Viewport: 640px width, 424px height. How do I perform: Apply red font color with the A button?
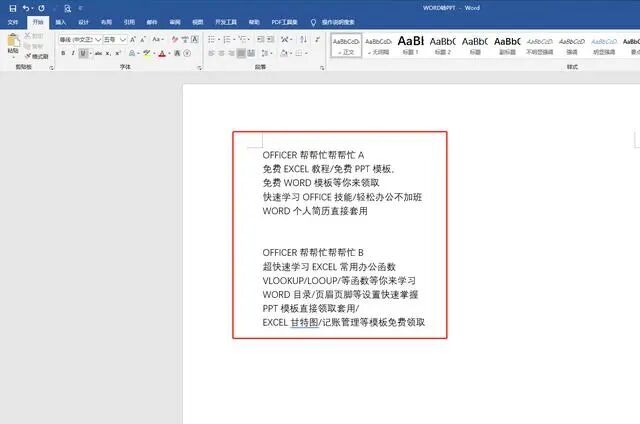click(162, 53)
